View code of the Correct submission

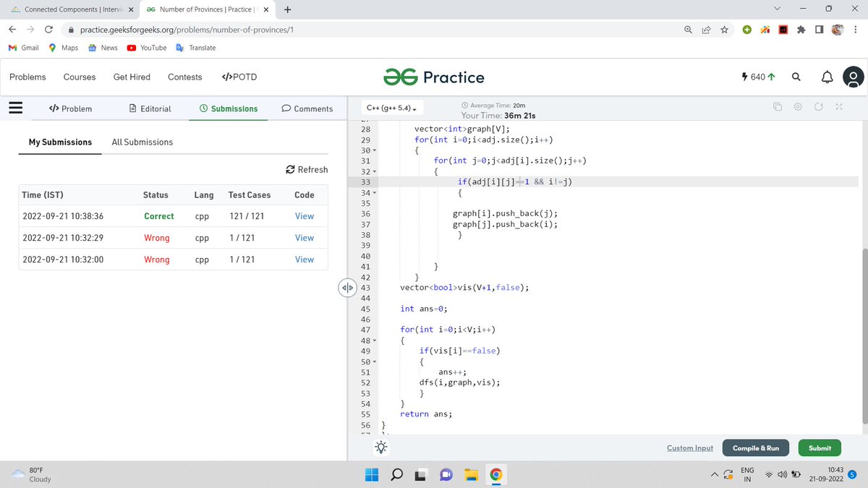click(x=305, y=215)
